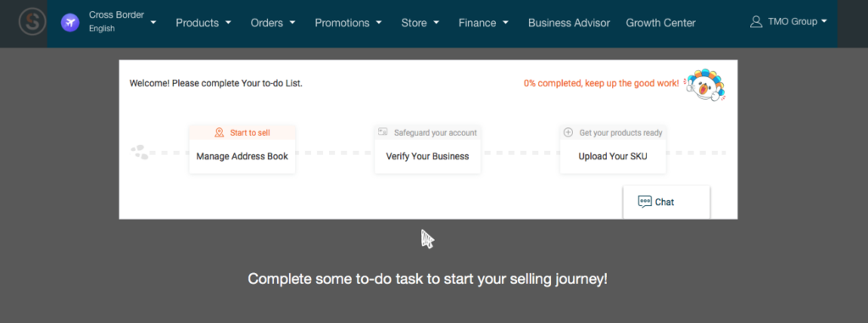This screenshot has height=323, width=868.
Task: Click the purple airplane Cross Border icon
Action: point(70,23)
